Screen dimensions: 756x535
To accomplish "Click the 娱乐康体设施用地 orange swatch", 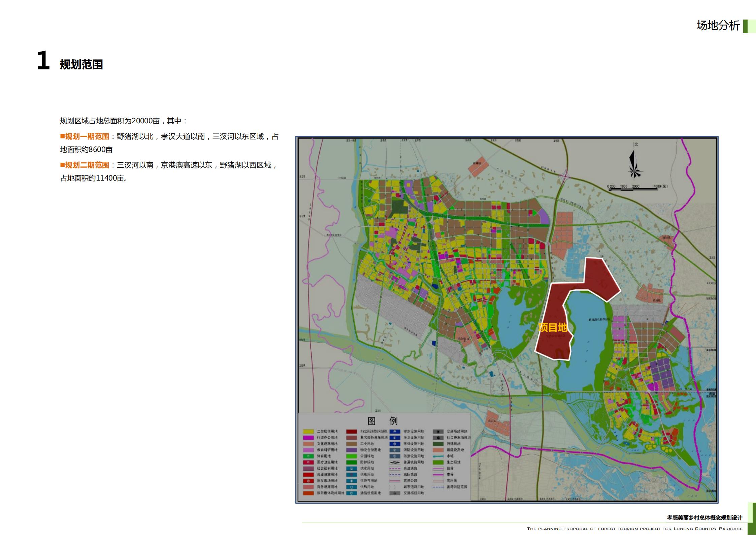I will [x=308, y=493].
